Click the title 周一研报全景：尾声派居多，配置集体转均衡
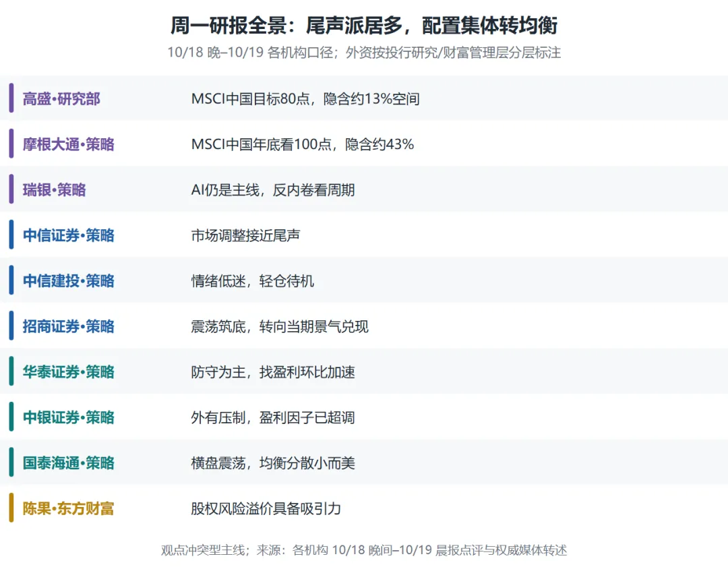728x569 pixels. click(364, 25)
